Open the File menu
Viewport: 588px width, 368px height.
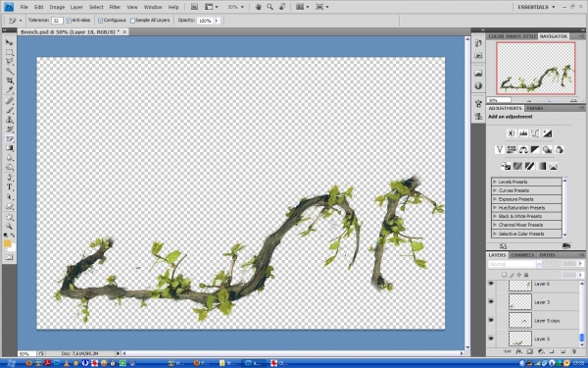coord(24,7)
